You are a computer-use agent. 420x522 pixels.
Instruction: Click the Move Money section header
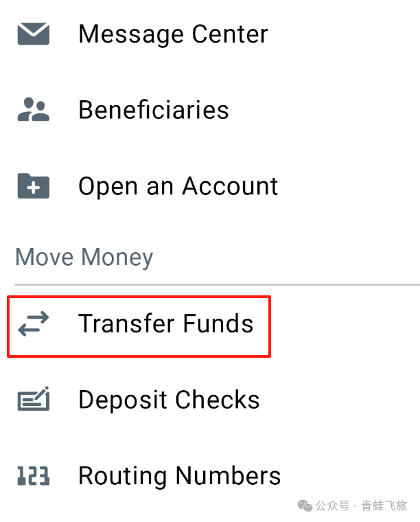tap(84, 258)
